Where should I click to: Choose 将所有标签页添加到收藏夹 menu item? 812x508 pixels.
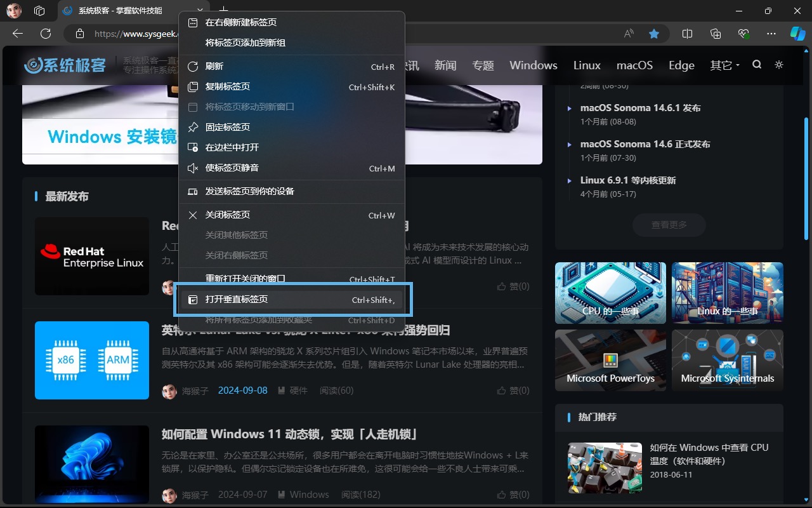click(x=292, y=320)
